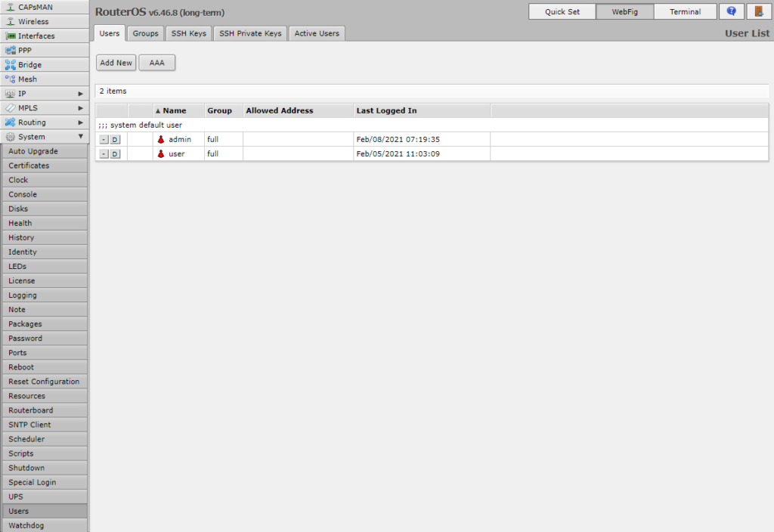This screenshot has width=774, height=532.
Task: Disable the 'user' account with D button
Action: click(x=115, y=154)
